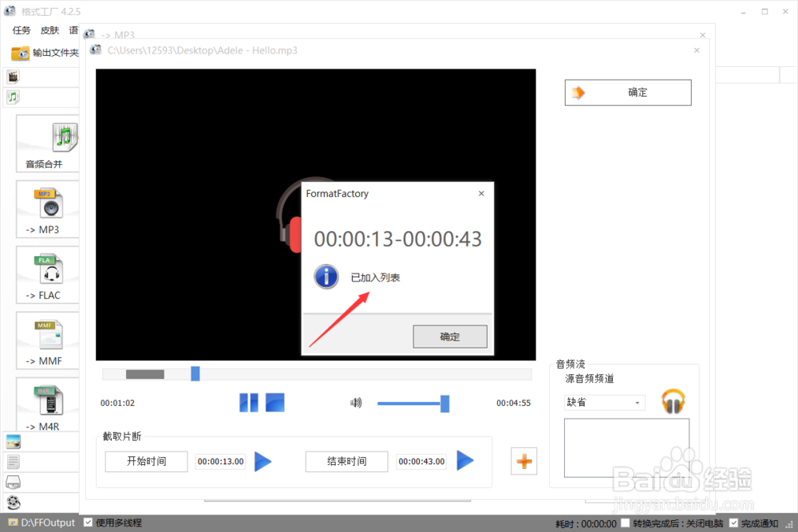Open the 源音频频道 缺省 dropdown
The width and height of the screenshot is (798, 532).
[605, 402]
